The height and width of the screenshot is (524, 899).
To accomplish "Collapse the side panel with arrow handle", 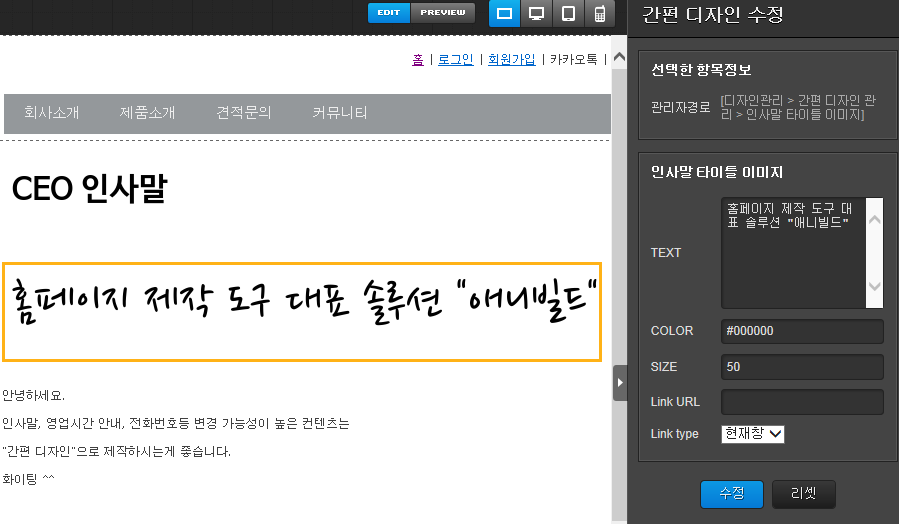I will click(x=620, y=382).
